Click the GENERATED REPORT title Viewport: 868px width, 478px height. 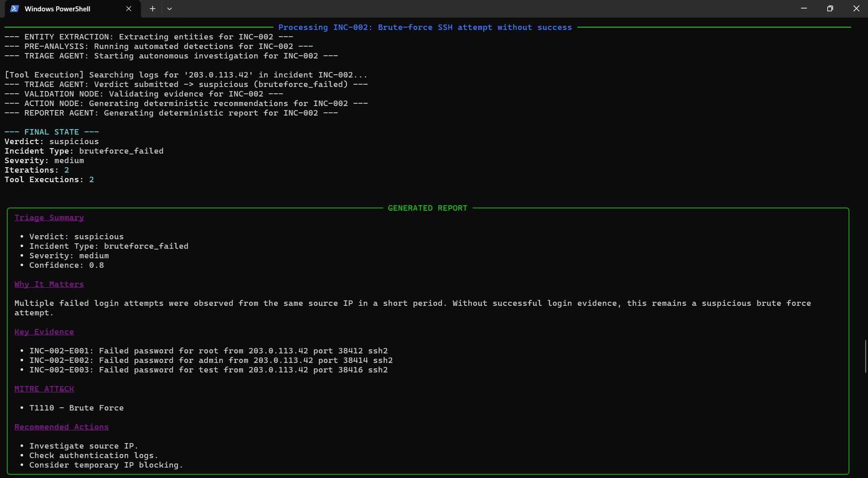click(427, 208)
